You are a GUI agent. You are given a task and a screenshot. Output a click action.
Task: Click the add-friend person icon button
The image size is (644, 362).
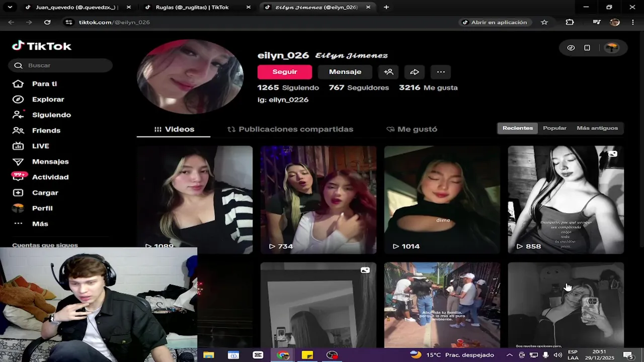388,72
